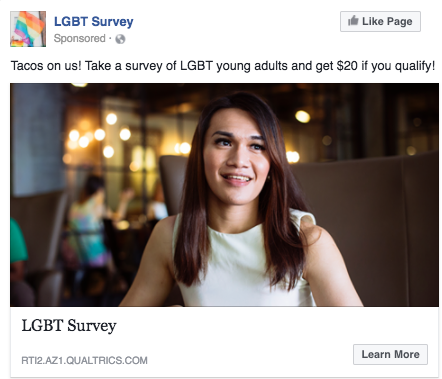The image size is (442, 379).
Task: Click '$20 if you qualify!' in caption
Action: click(386, 66)
